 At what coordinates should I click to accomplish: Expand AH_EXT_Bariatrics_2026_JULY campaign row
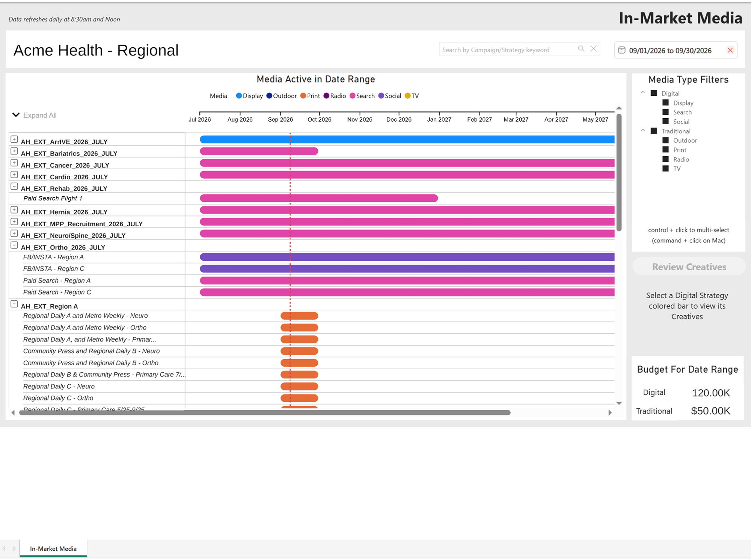14,151
